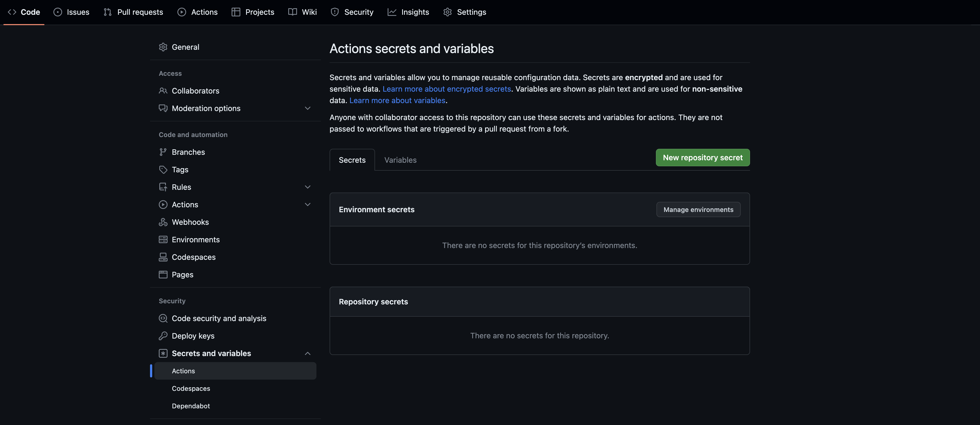Viewport: 980px width, 425px height.
Task: Click the Branches icon in sidebar
Action: click(x=163, y=152)
